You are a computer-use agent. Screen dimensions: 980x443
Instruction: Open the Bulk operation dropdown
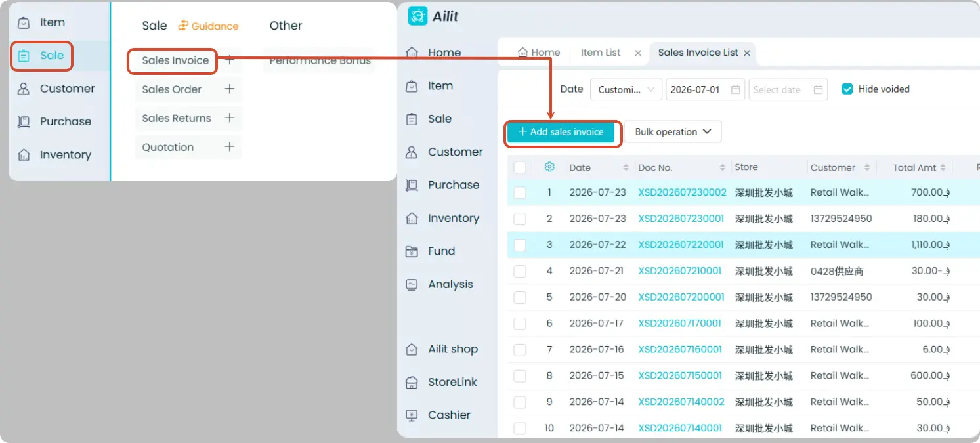[672, 131]
